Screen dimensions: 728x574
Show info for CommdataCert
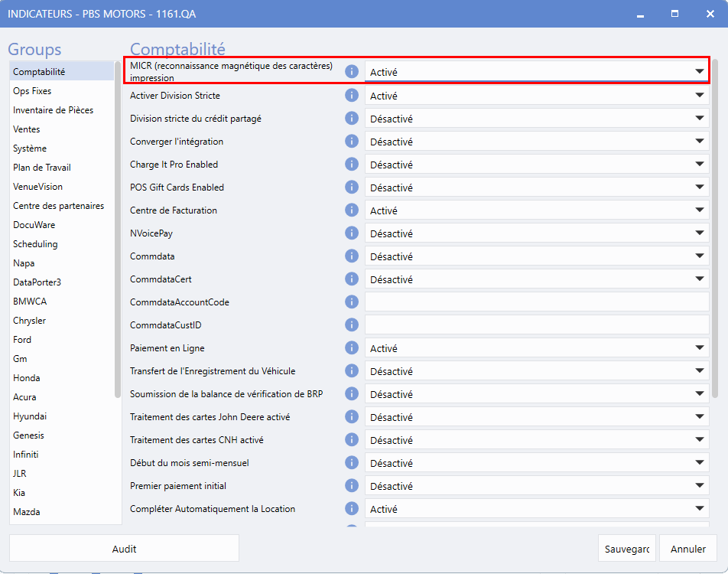click(352, 279)
